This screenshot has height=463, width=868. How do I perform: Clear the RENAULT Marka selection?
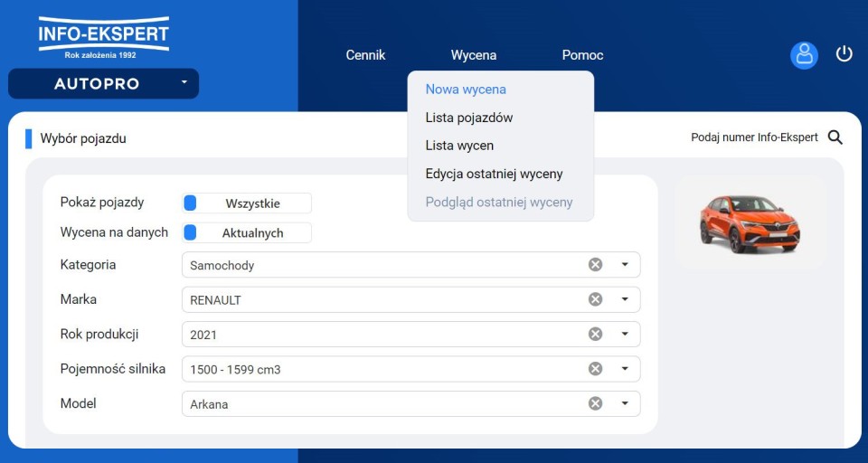coord(595,299)
